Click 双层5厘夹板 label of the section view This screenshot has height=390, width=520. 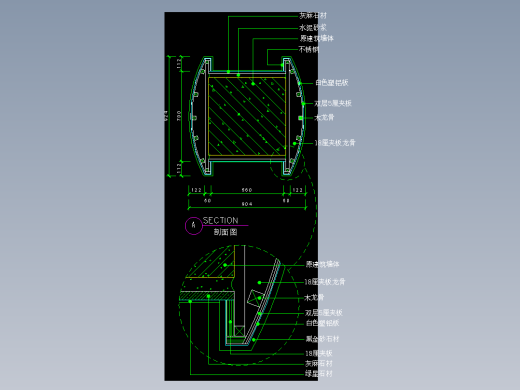[333, 103]
